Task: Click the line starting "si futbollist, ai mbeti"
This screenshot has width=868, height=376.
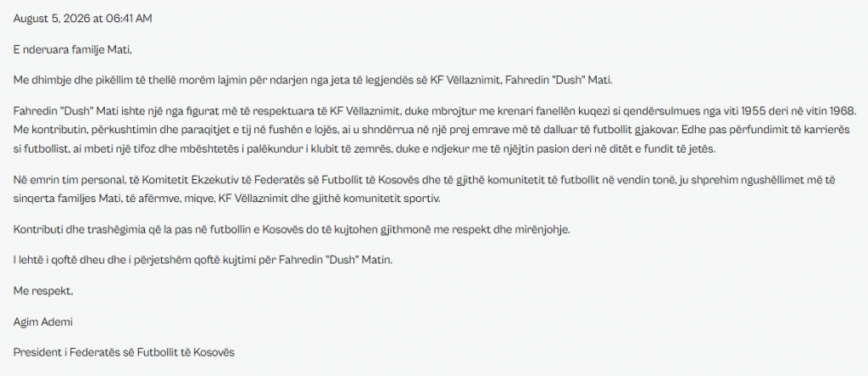Action: (x=364, y=149)
